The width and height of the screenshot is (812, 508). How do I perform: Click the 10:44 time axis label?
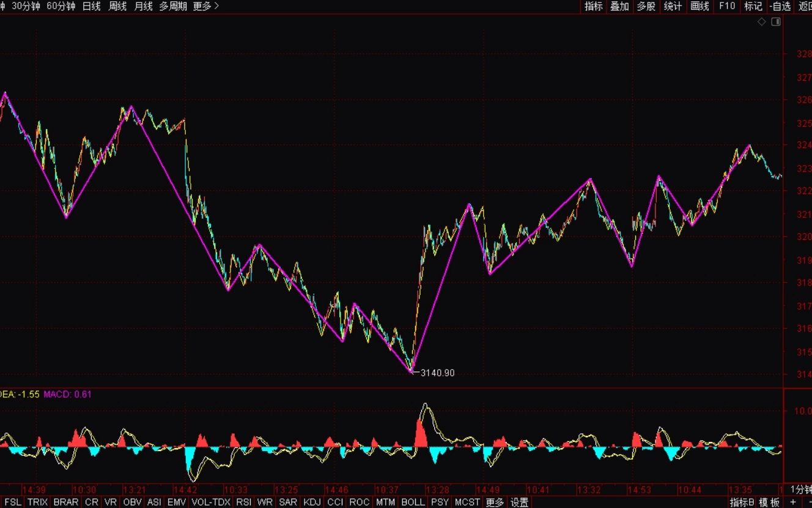point(690,490)
